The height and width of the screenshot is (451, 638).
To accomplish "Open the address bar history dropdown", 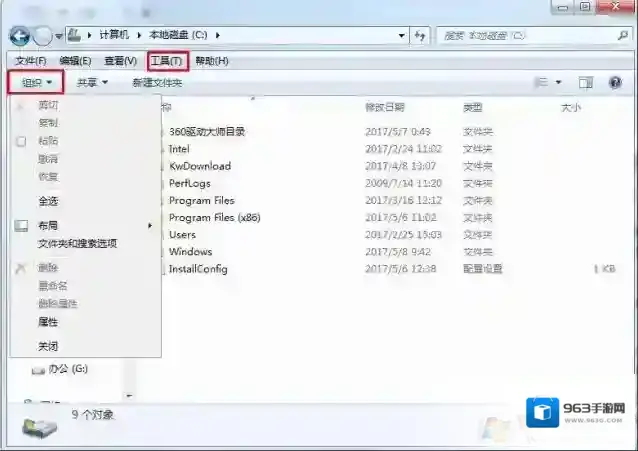I will pyautogui.click(x=402, y=35).
